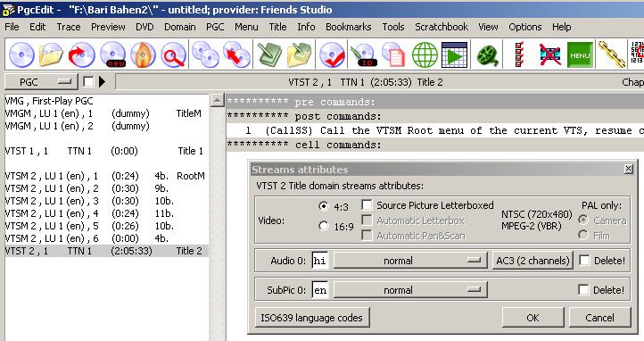Select 'VTST 1 , 1' Title 1 row
This screenshot has width=644, height=341.
(x=107, y=151)
